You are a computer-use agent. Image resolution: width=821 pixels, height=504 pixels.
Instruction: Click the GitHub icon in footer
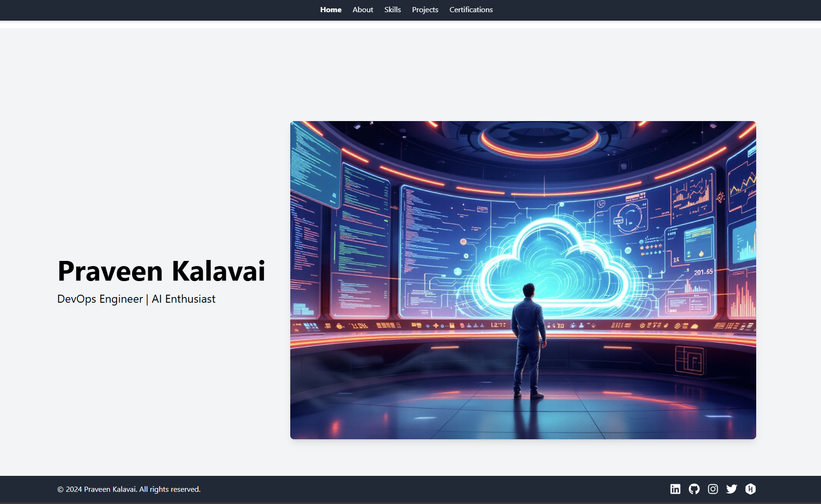[x=694, y=489]
